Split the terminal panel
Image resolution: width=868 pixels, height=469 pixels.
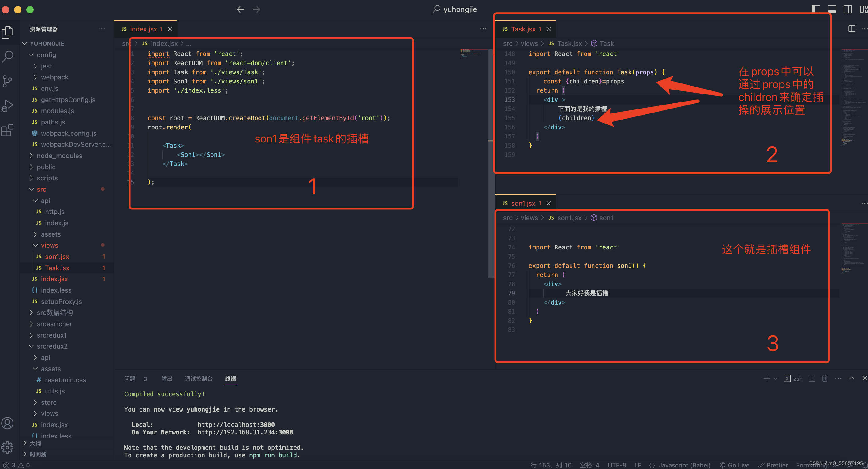tap(812, 378)
